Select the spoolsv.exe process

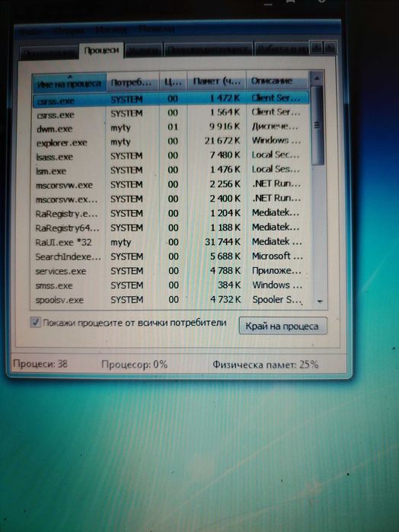[x=171, y=300]
